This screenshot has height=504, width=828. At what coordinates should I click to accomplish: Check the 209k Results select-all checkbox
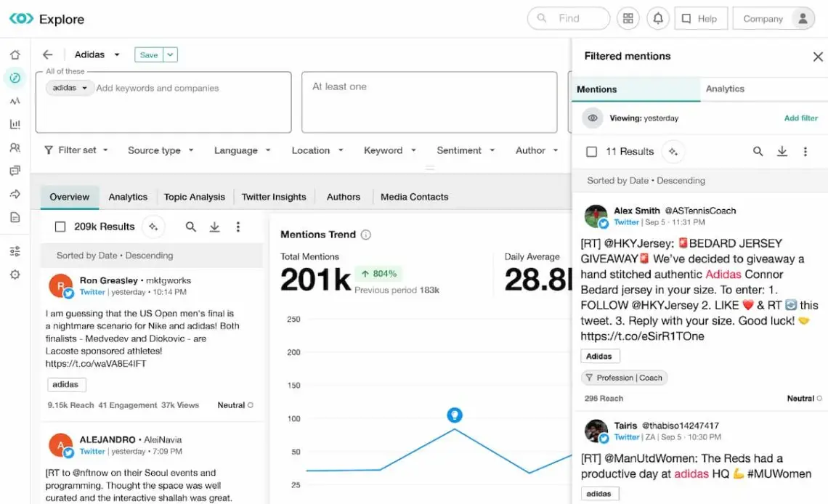point(60,227)
